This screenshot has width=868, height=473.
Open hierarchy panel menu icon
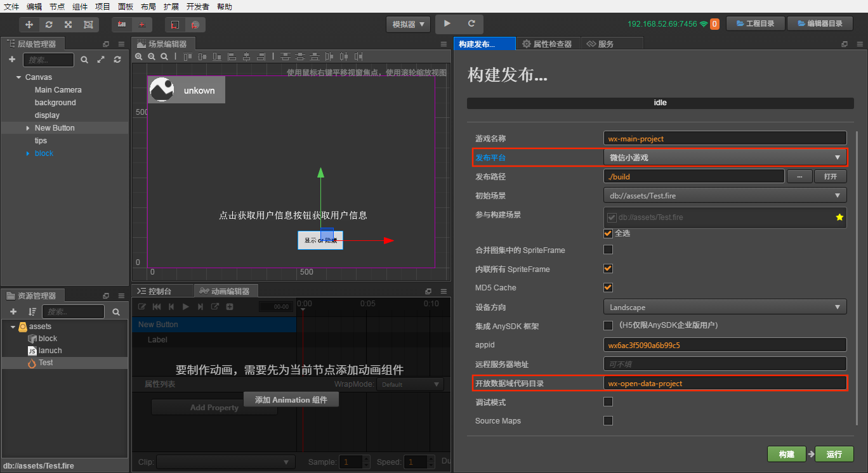coord(121,44)
